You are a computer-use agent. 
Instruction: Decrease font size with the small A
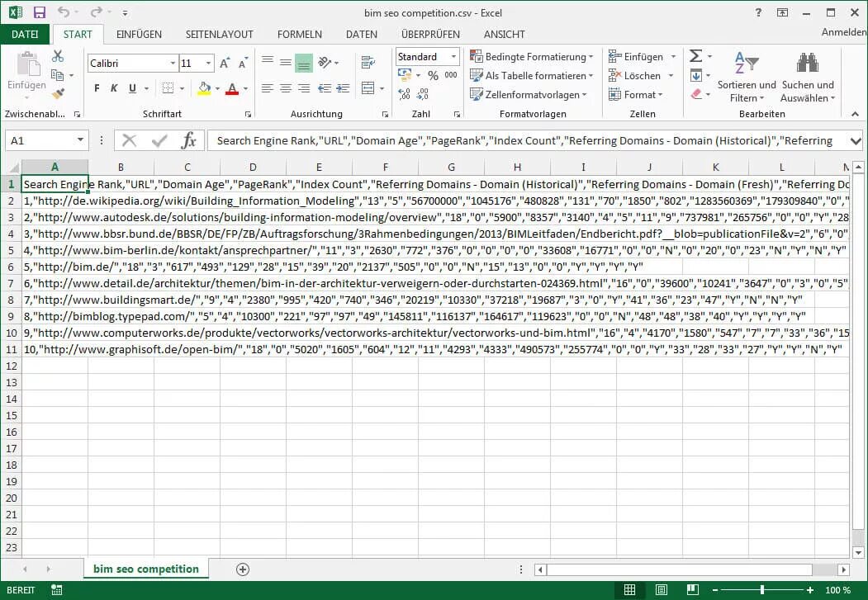tap(243, 63)
